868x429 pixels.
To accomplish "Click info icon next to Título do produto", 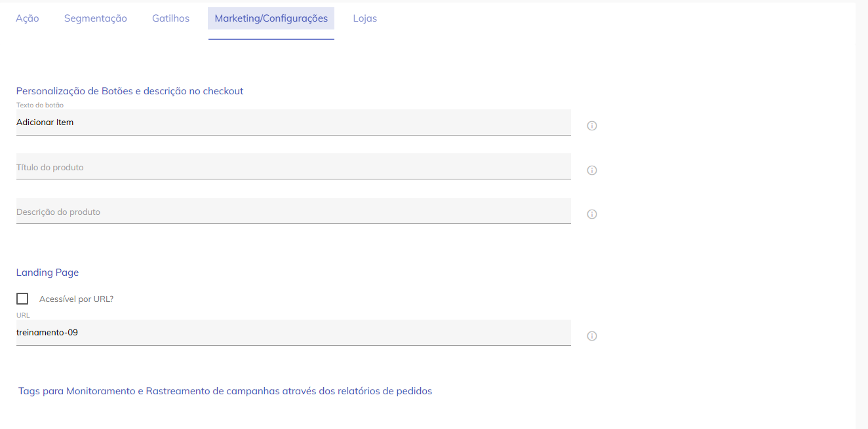I will pyautogui.click(x=592, y=170).
